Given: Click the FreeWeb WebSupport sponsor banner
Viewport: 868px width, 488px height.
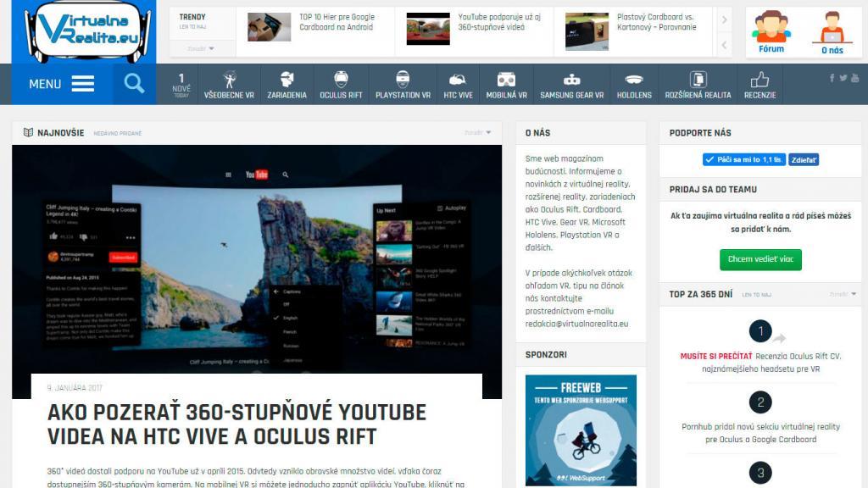Looking at the screenshot, I should 581,430.
